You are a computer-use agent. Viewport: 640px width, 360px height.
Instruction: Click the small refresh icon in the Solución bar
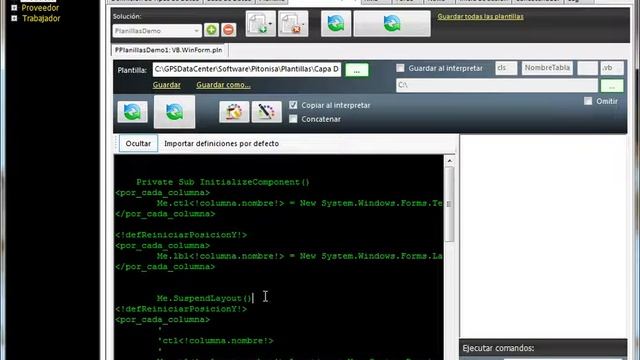point(336,24)
